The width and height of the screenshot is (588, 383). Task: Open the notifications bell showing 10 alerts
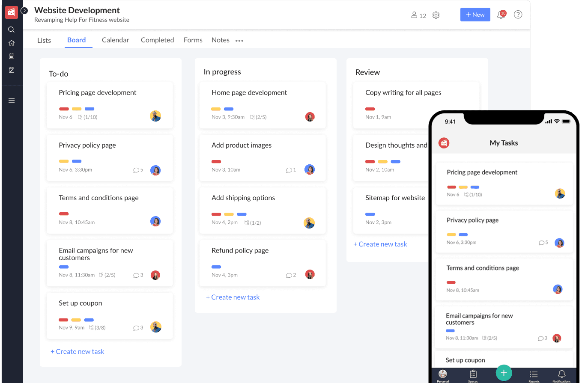[x=501, y=14]
